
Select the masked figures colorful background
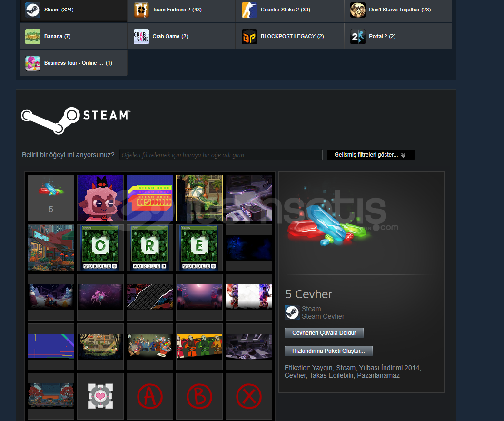click(199, 347)
